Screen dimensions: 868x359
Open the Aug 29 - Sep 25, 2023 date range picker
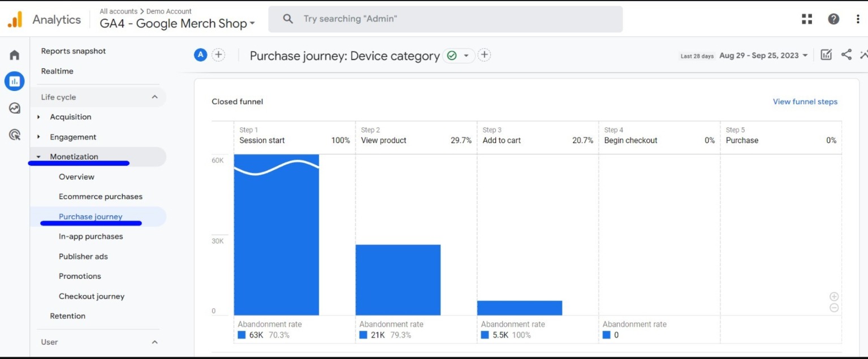pos(763,55)
